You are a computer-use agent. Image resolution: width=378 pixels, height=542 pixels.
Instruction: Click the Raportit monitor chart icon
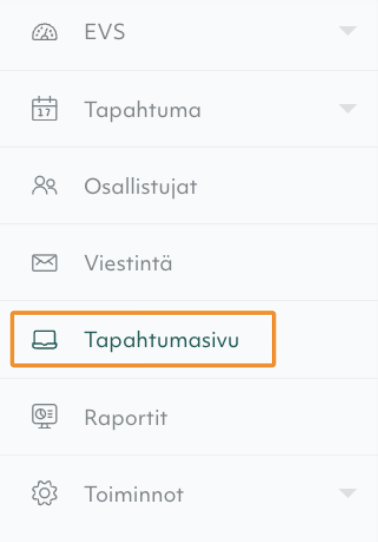coord(45,416)
